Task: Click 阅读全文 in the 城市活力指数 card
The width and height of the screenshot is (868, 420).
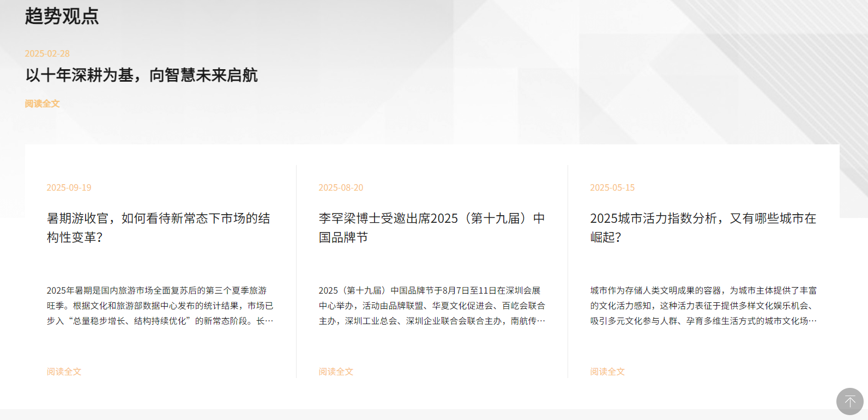Action: pyautogui.click(x=607, y=372)
